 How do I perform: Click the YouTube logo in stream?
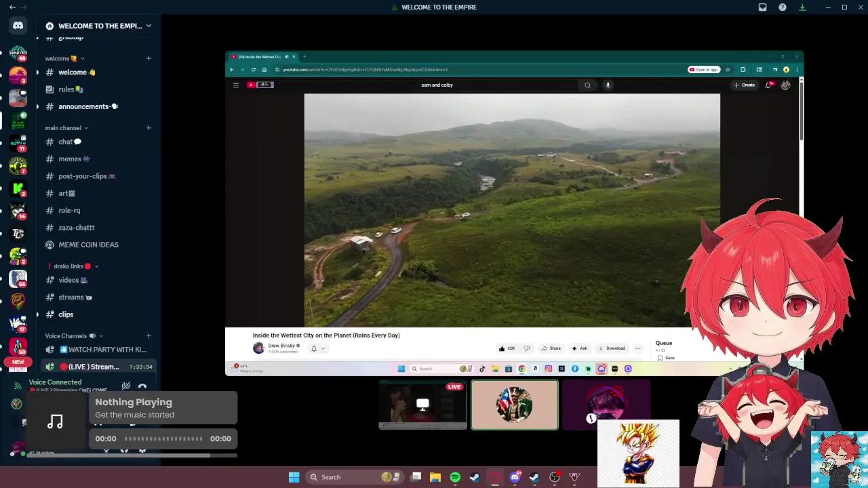pos(260,85)
